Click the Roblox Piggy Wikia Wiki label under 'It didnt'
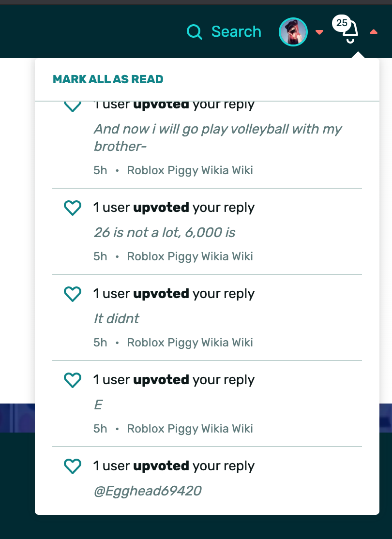The height and width of the screenshot is (539, 392). pyautogui.click(x=190, y=343)
